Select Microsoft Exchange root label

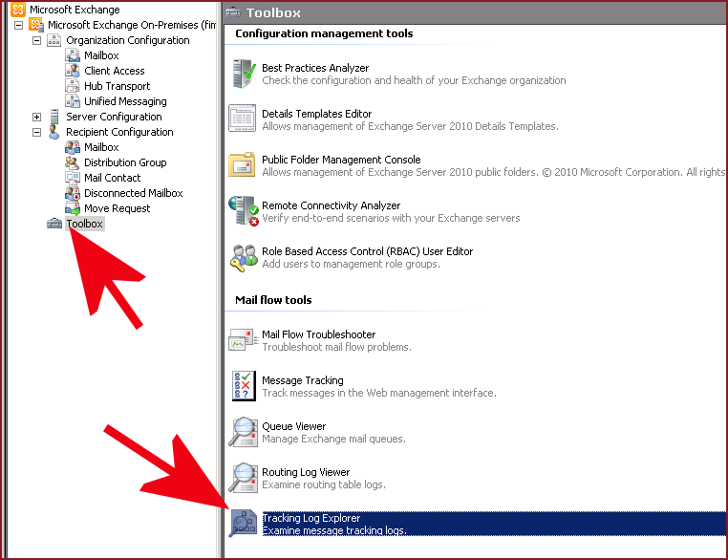75,10
